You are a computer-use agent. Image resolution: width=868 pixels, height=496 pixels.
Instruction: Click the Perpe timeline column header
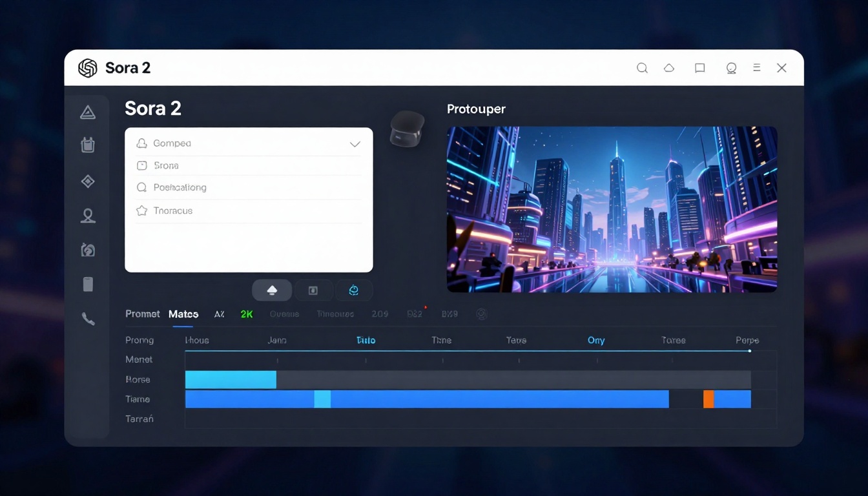tap(747, 340)
